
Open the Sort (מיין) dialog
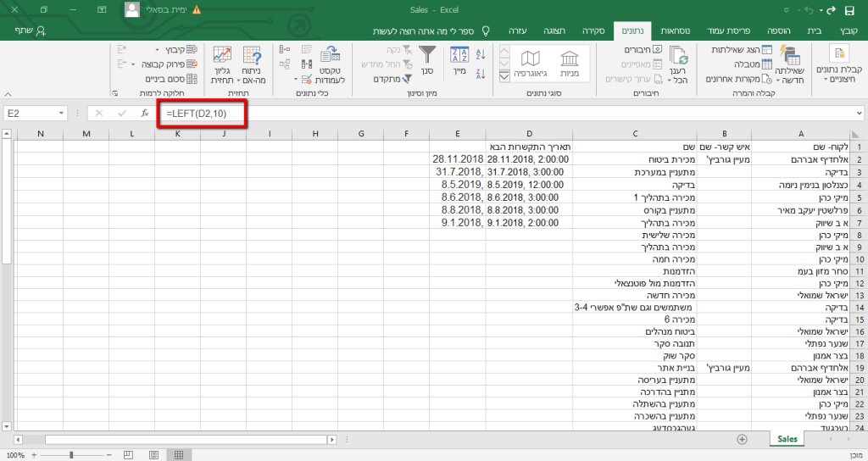pos(459,61)
